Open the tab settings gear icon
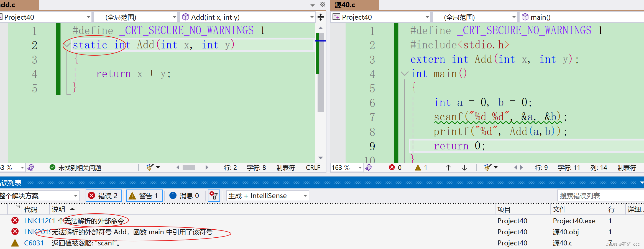Viewport: 644px width, 249px height. 322,4
